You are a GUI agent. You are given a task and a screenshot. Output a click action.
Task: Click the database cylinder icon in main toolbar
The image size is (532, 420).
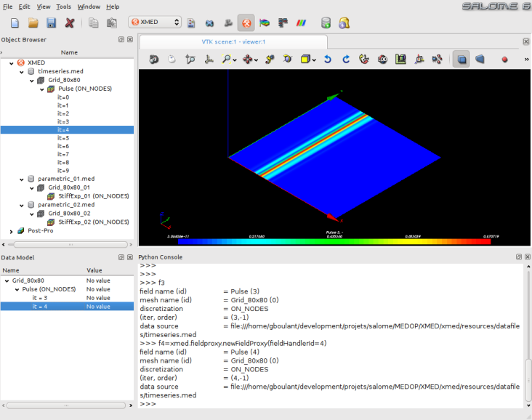pyautogui.click(x=326, y=23)
